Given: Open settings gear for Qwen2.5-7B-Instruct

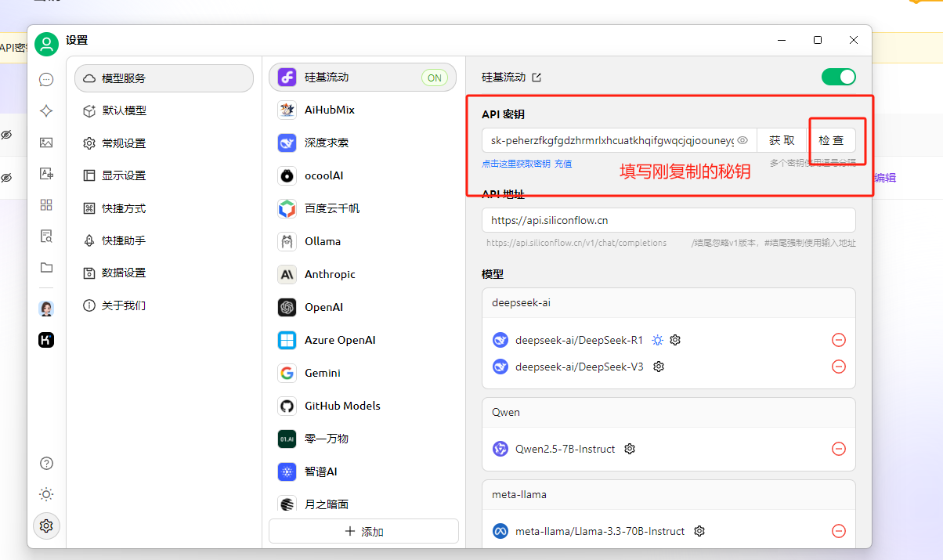Looking at the screenshot, I should (630, 449).
